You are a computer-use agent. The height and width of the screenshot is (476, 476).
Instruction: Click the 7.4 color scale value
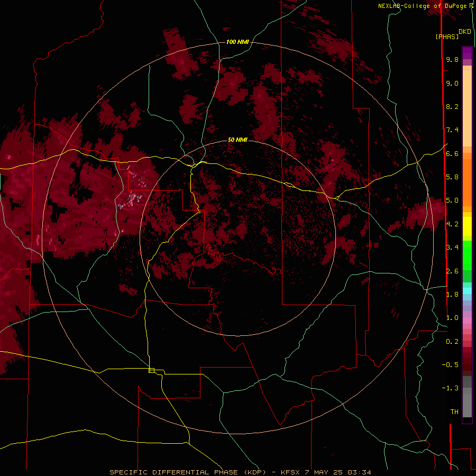452,130
